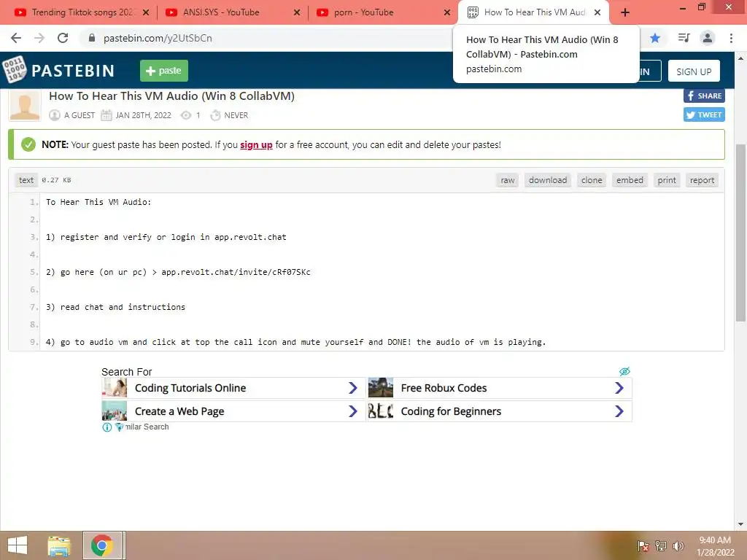Screen dimensions: 747x560
Task: Open the embed option
Action: click(630, 180)
